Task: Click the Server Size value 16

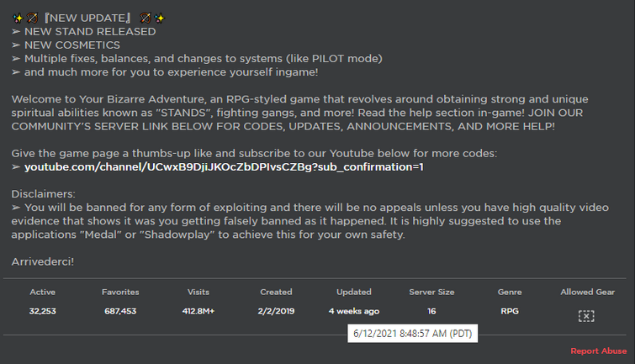Action: coord(431,311)
